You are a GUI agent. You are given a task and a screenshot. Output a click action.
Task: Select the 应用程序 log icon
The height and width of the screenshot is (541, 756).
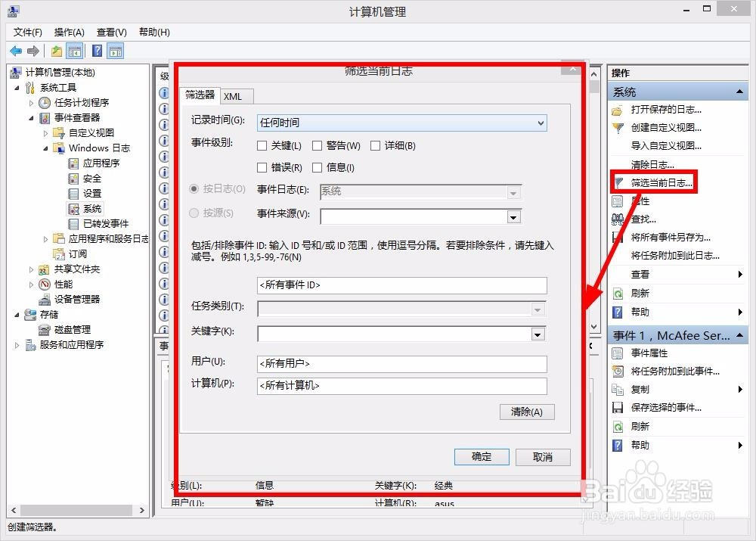73,163
